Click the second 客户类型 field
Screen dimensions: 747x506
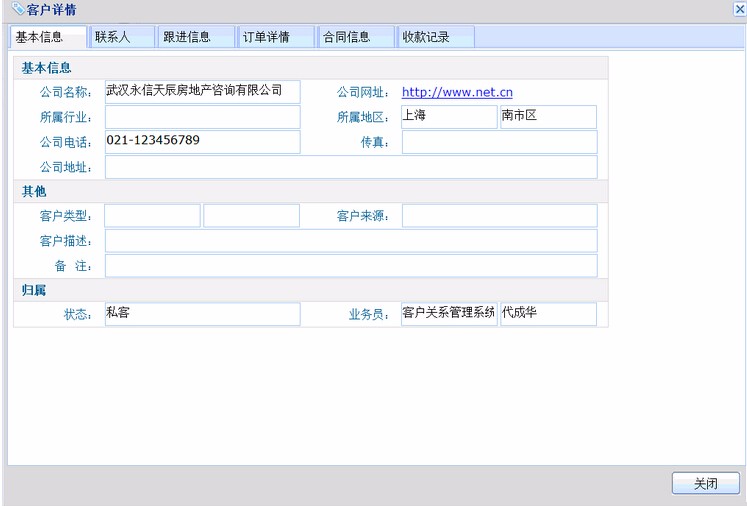(x=251, y=216)
